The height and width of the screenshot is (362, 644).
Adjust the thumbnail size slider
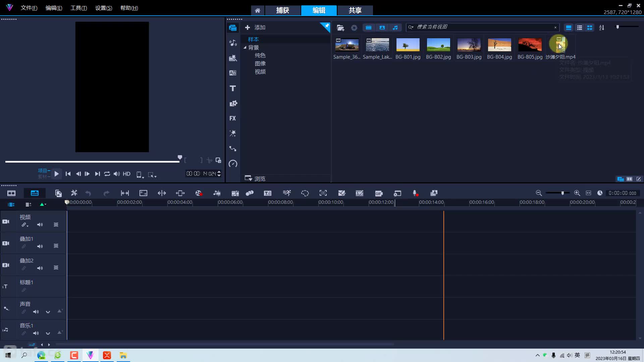pyautogui.click(x=627, y=27)
